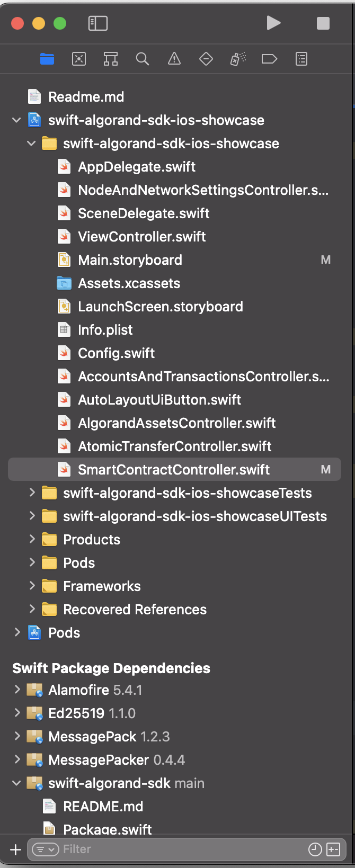Viewport: 355px width, 868px height.
Task: Open the Project navigator tab
Action: tap(47, 59)
